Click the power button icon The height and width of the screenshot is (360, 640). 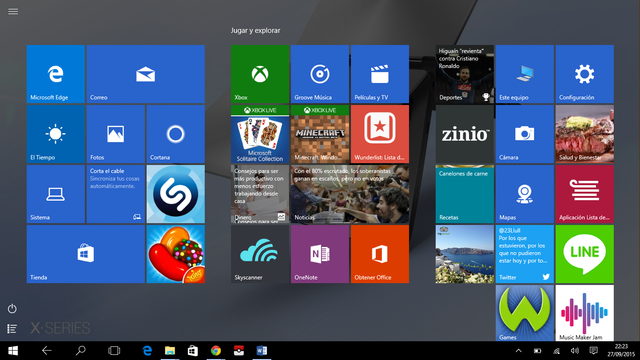tap(12, 309)
